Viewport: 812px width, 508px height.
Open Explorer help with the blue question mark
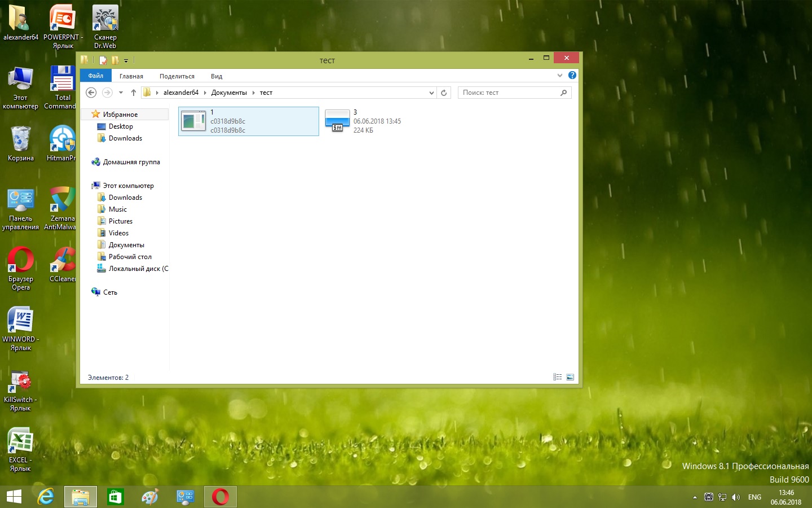[572, 75]
